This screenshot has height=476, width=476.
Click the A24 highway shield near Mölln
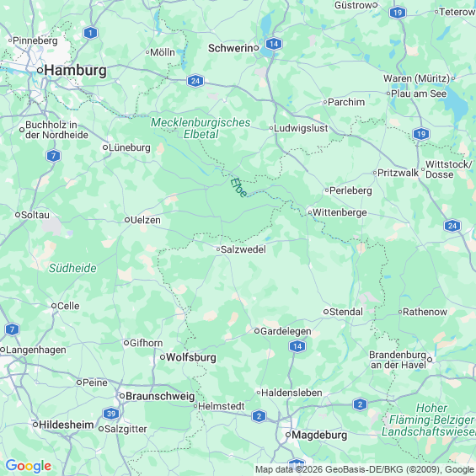click(x=195, y=81)
